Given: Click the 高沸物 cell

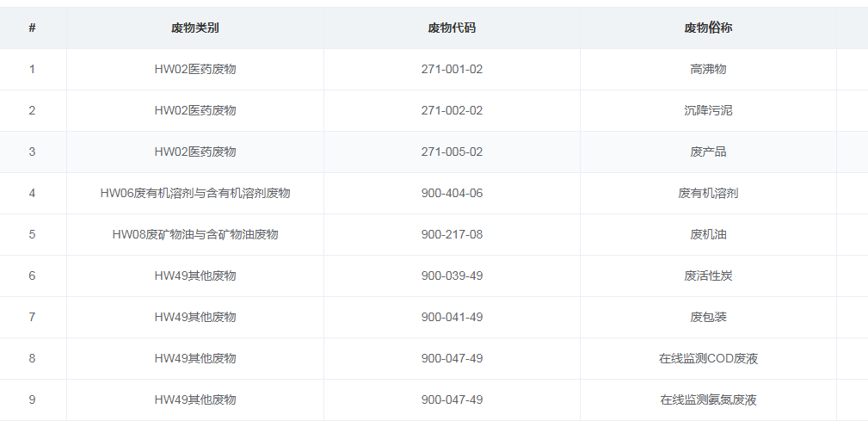Looking at the screenshot, I should [708, 69].
